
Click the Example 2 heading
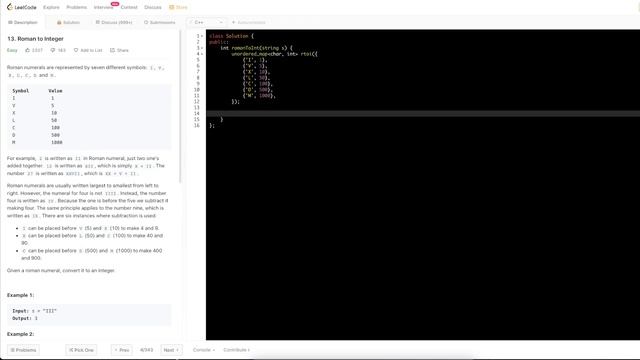pyautogui.click(x=20, y=334)
